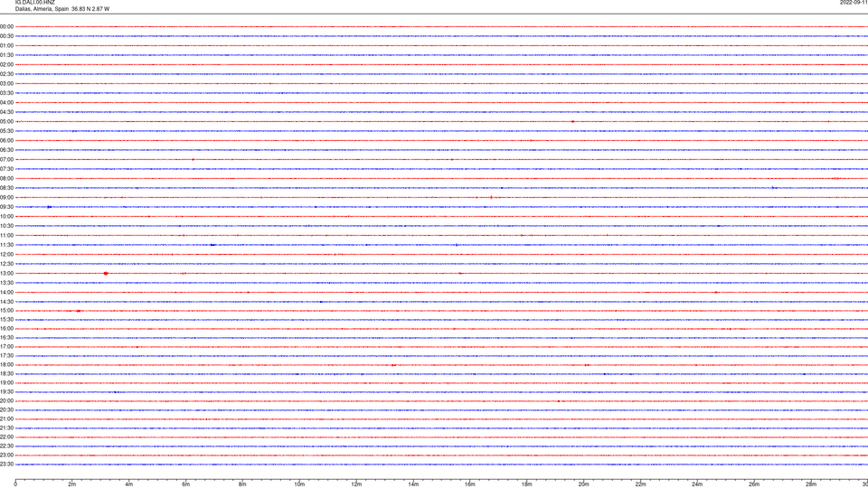Click the 07:00 time label
Image resolution: width=868 pixels, height=488 pixels.
click(x=6, y=159)
